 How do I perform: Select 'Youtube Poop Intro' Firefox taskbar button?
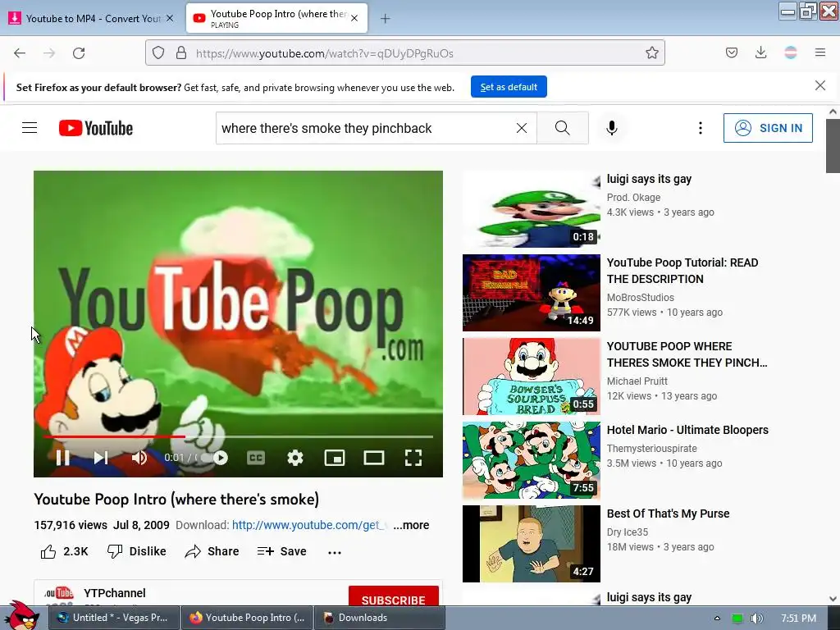(x=247, y=618)
